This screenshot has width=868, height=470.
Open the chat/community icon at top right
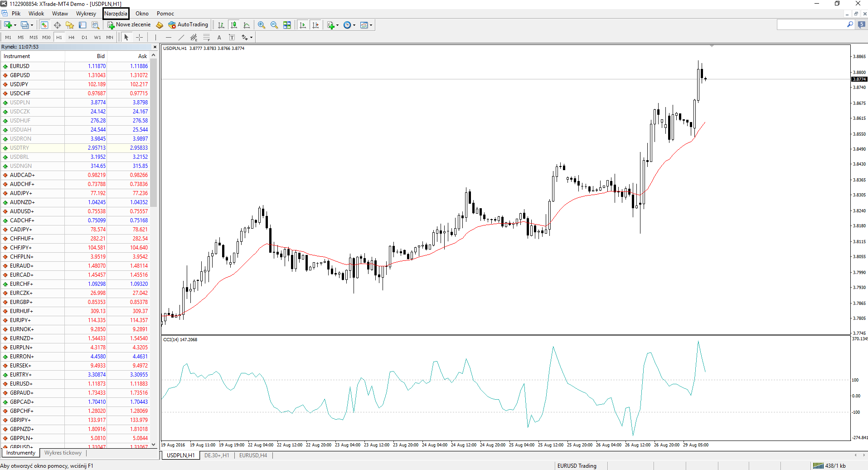[x=862, y=24]
